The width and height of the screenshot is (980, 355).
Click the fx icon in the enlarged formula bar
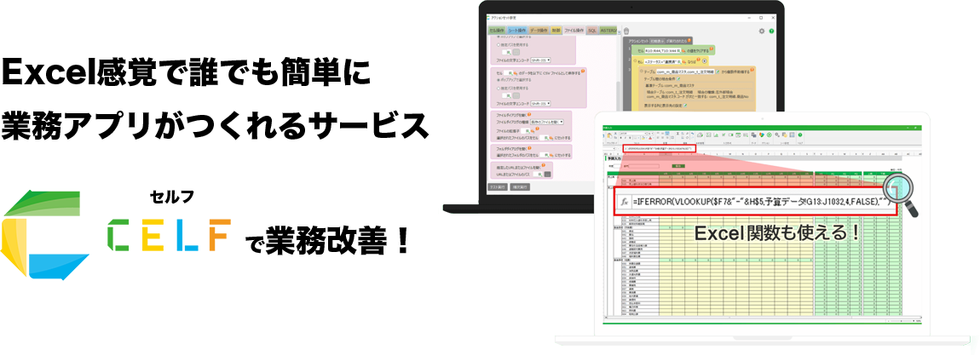[624, 202]
